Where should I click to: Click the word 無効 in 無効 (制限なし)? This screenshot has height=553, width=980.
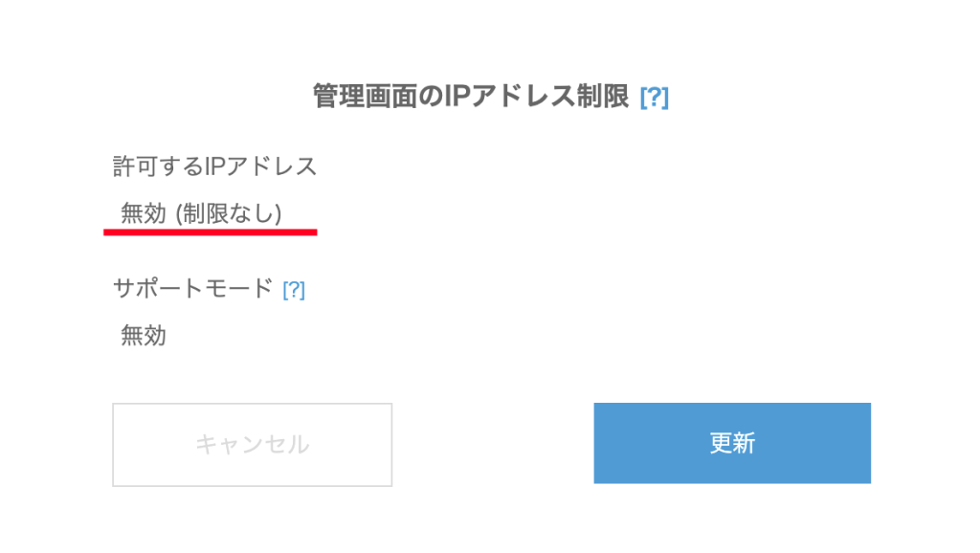point(144,214)
